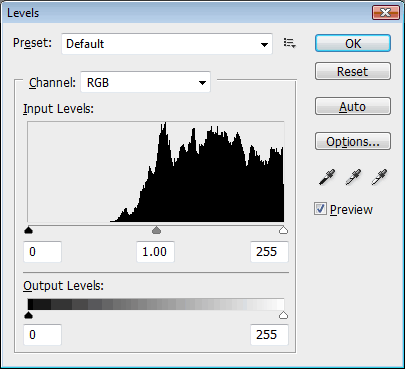
Task: Click the Preset label text
Action: (32, 43)
